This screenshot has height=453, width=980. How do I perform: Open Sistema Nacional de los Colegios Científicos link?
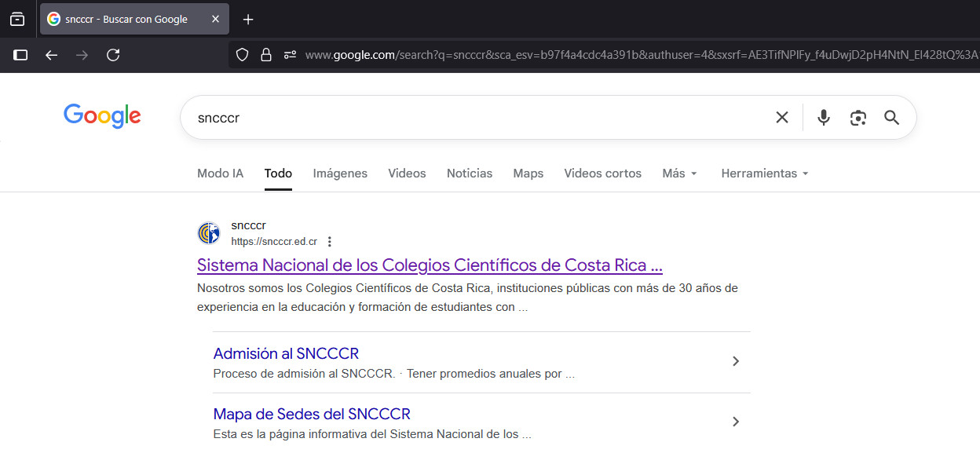tap(430, 265)
